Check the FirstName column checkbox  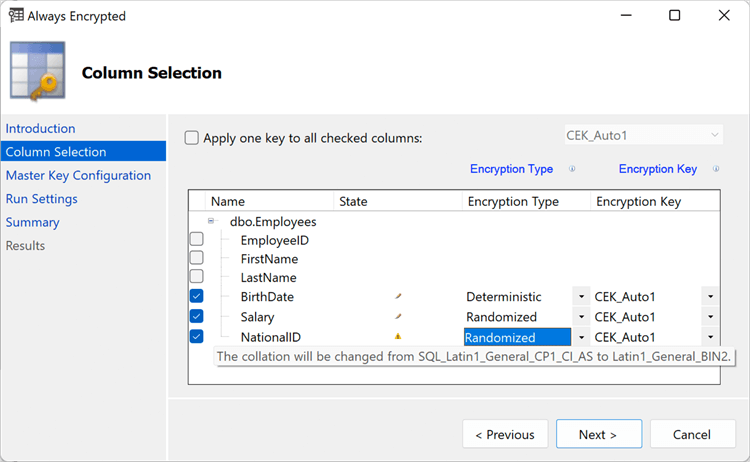pos(197,258)
